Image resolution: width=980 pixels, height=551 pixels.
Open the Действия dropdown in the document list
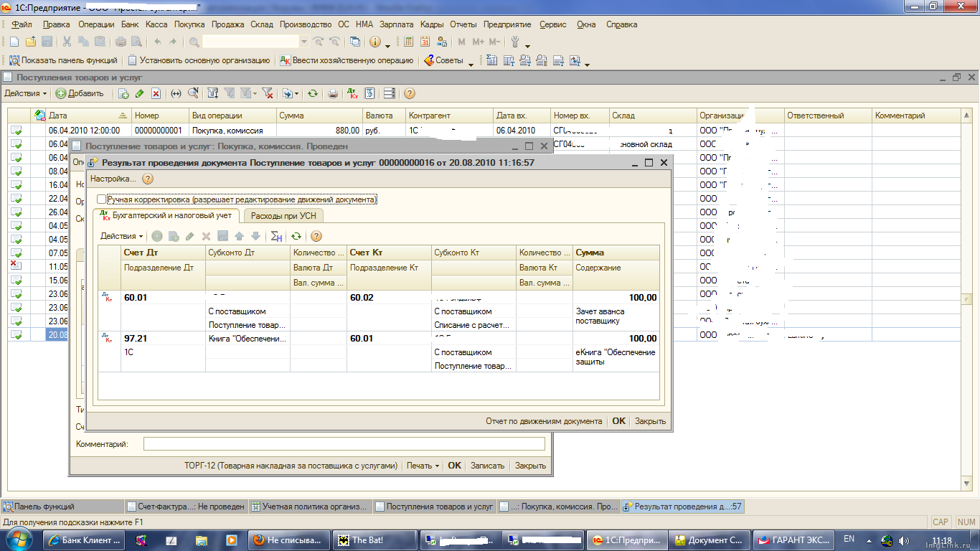tap(25, 93)
